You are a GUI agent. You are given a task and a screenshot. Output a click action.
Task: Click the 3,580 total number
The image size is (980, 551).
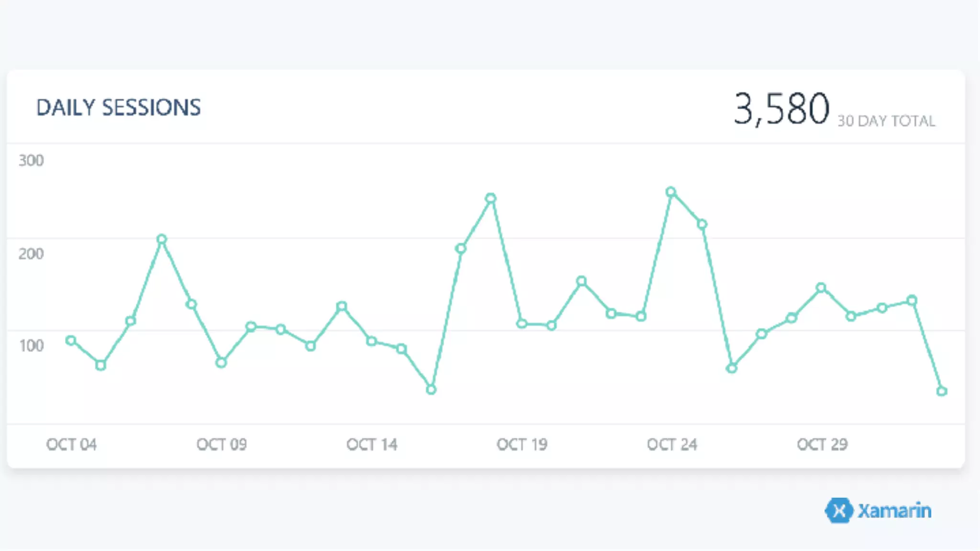point(781,109)
